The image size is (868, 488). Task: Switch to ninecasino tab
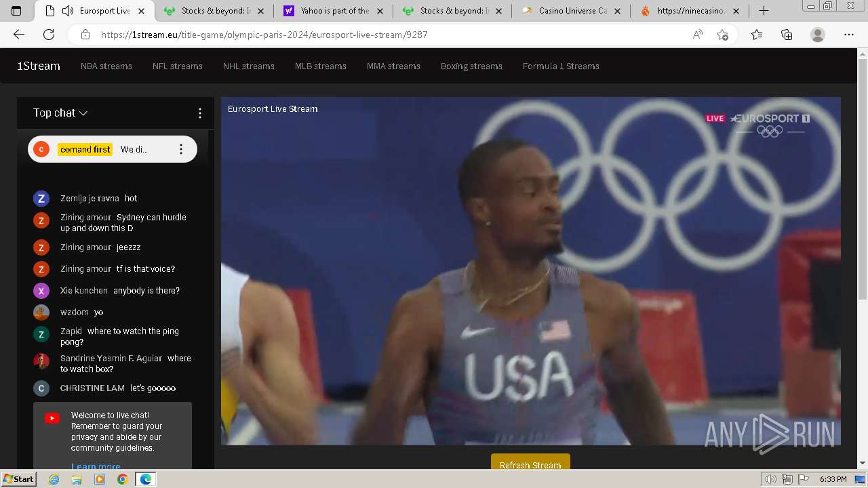tap(690, 11)
